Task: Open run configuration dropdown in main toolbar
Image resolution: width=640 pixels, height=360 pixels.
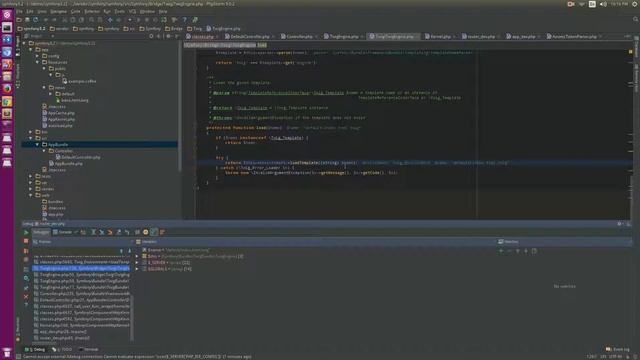Action: pyautogui.click(x=130, y=20)
